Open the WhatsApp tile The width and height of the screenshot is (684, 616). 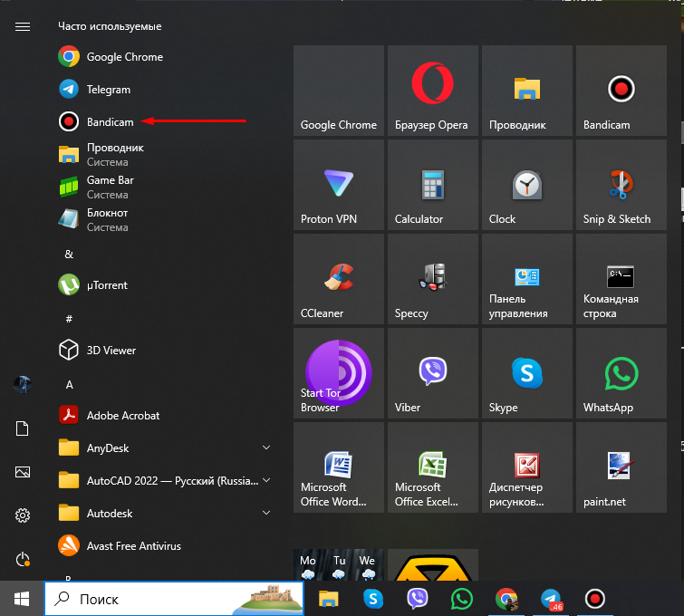pos(621,373)
